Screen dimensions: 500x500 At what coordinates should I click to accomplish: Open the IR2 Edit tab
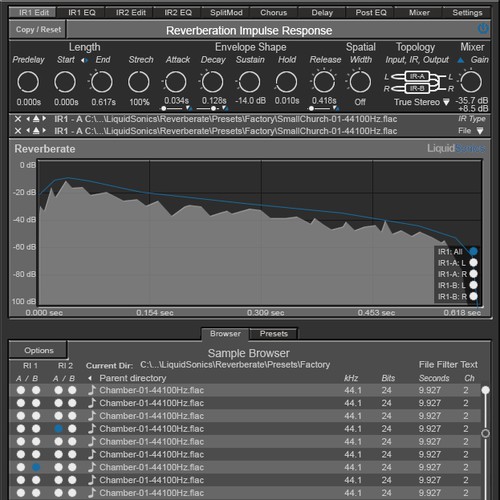coord(131,13)
